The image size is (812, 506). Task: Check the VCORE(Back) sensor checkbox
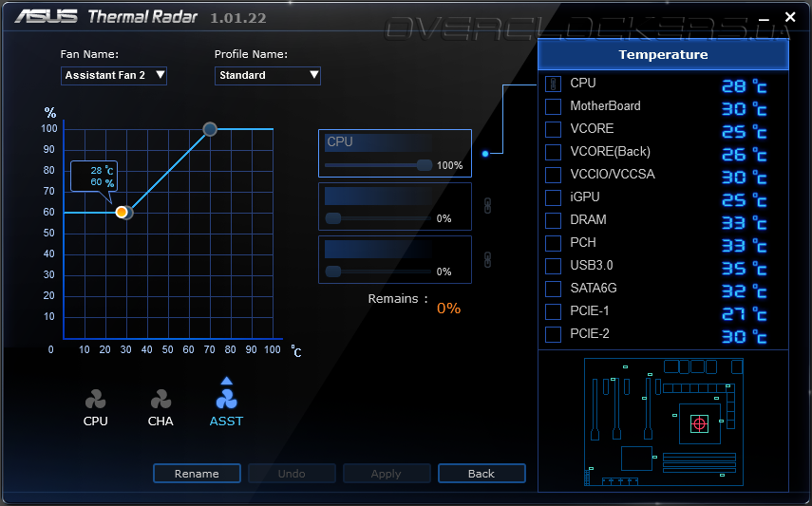point(553,152)
